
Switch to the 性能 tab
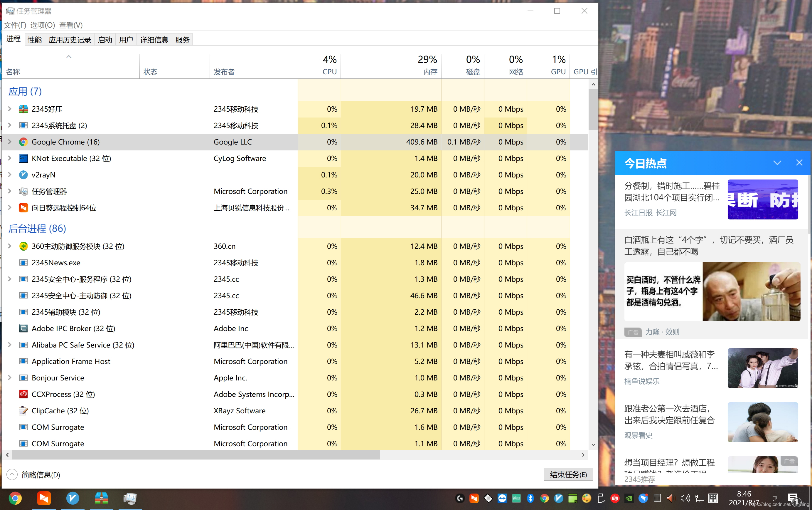[35, 40]
